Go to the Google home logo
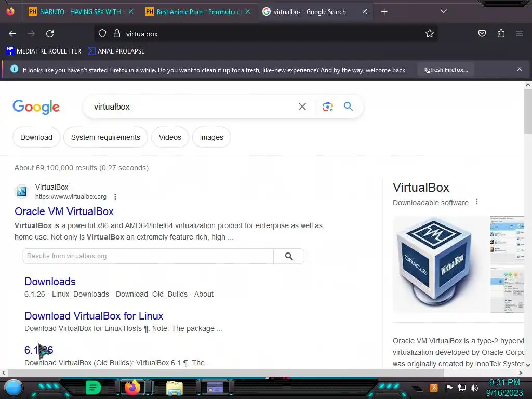 (36, 107)
